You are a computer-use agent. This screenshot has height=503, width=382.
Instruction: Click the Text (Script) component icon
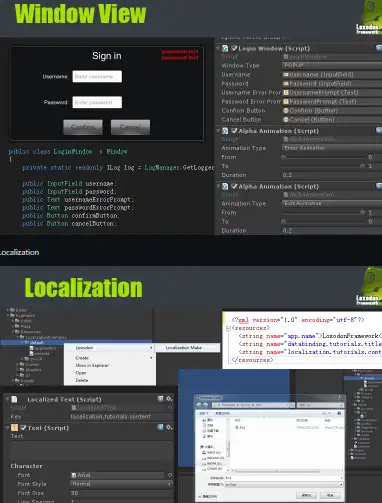[14, 428]
